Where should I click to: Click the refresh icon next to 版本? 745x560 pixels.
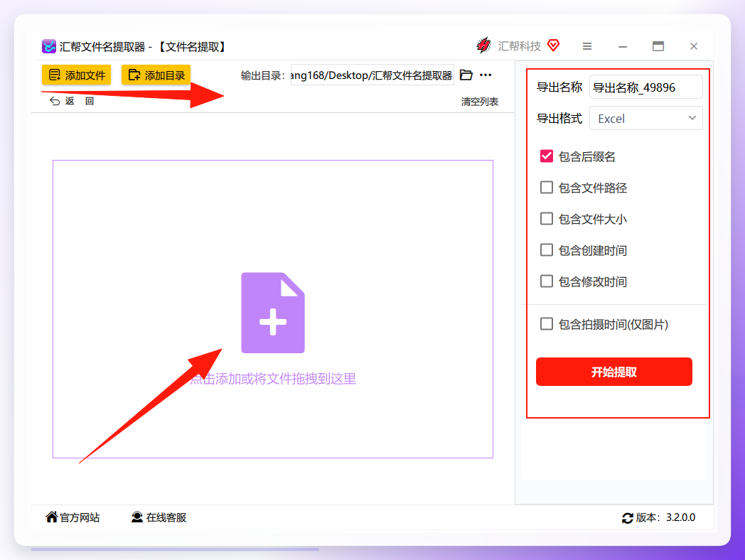click(627, 518)
